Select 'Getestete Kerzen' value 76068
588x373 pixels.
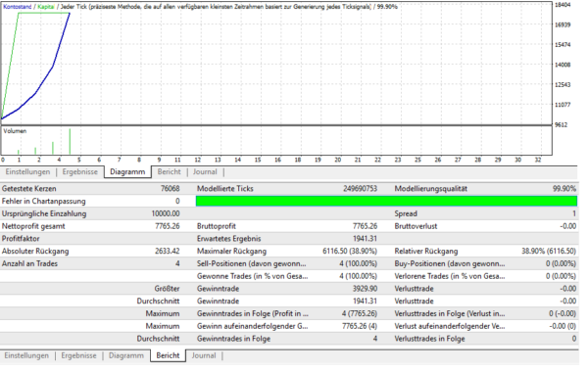tap(171, 189)
